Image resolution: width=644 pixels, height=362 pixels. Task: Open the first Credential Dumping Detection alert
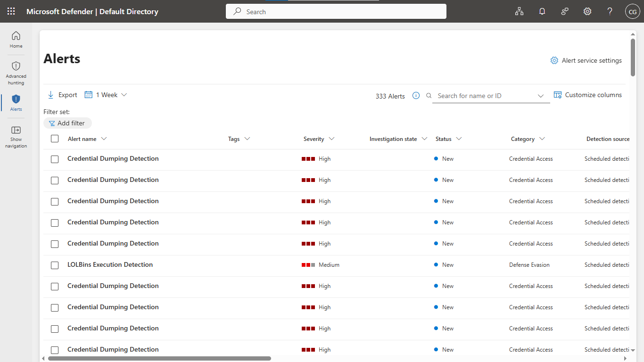coord(113,158)
